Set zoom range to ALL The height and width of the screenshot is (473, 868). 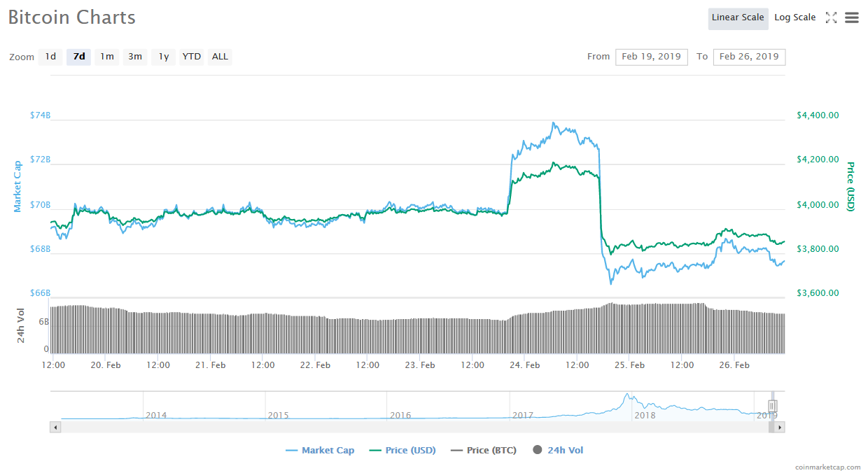click(x=220, y=57)
